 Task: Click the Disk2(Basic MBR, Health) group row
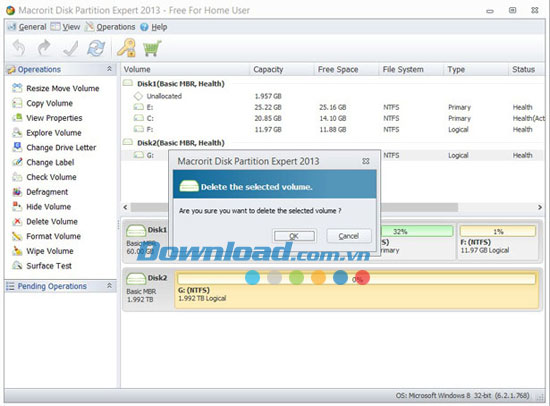[333, 143]
